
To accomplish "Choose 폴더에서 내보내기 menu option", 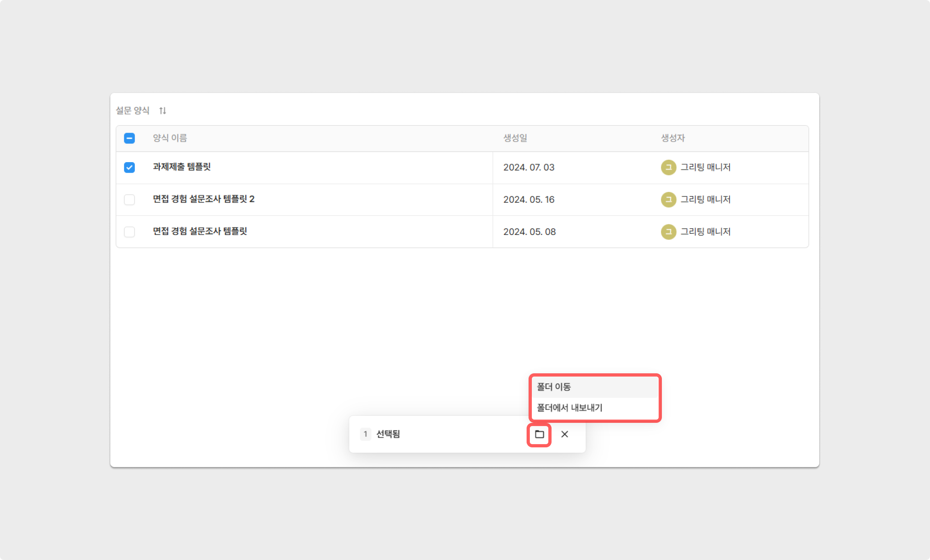I will (569, 408).
